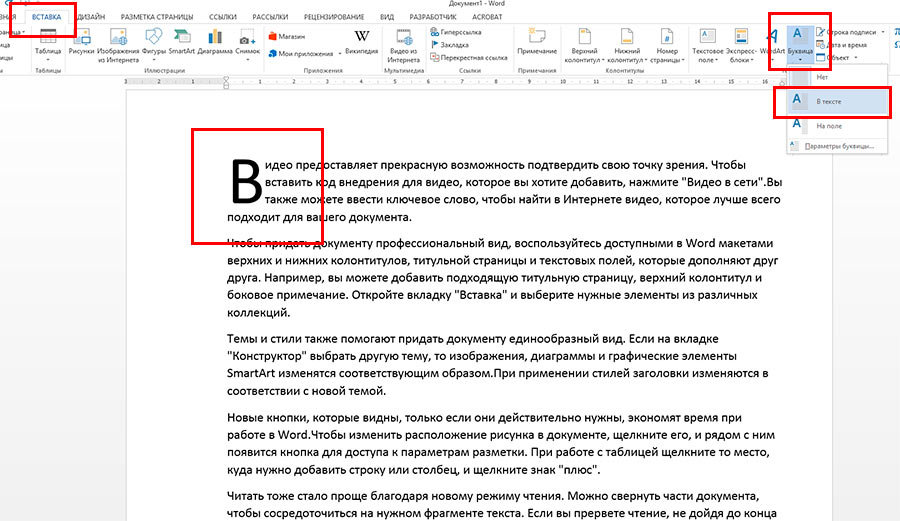Choose В тексте drop cap option
This screenshot has width=900, height=521.
pos(837,102)
